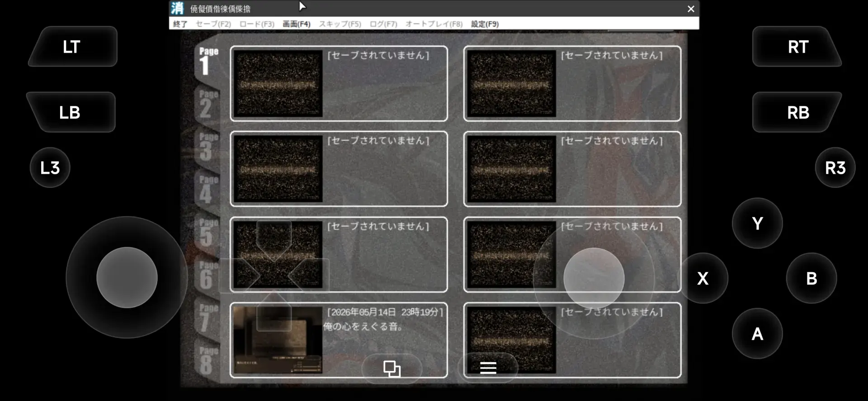Select empty slot in third row left

point(339,254)
